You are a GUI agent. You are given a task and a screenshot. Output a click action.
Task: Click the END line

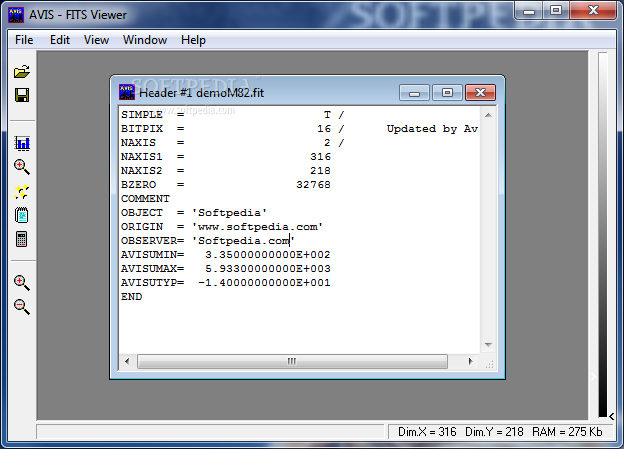coord(131,297)
